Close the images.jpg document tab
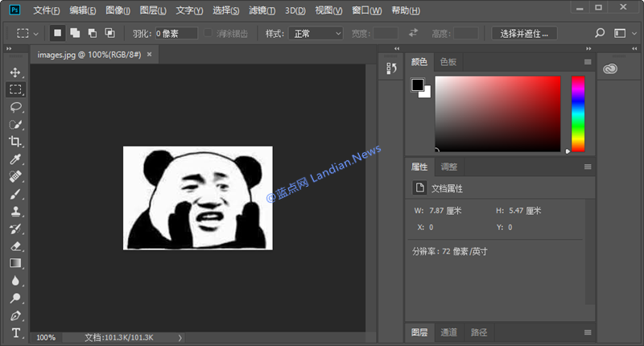 (150, 54)
